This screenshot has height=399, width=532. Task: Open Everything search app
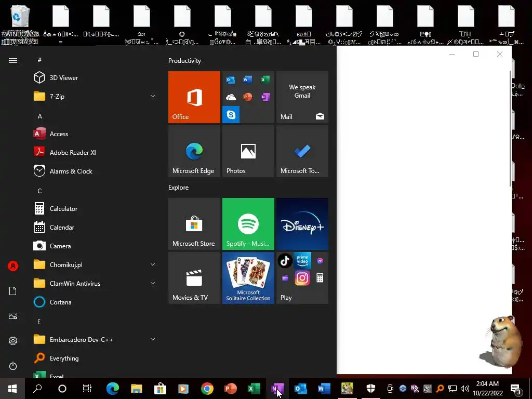pos(94,358)
